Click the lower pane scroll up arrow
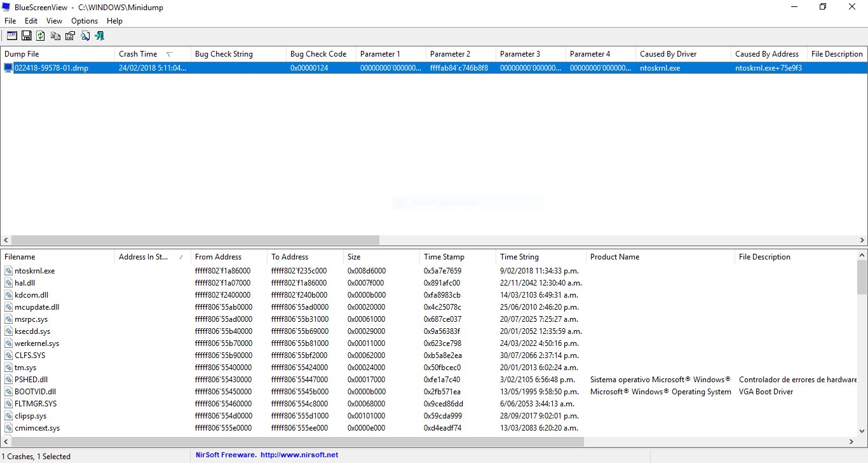868x463 pixels. [x=862, y=254]
